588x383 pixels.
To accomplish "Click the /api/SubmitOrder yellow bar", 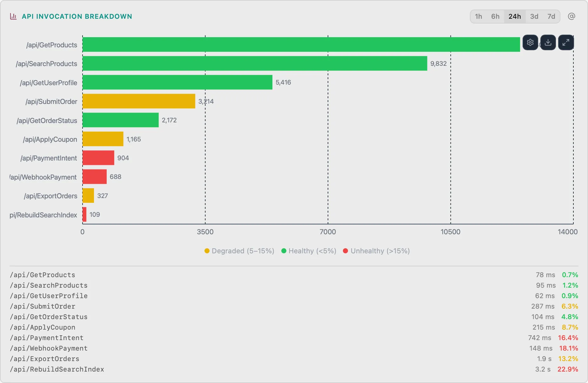I will [139, 101].
